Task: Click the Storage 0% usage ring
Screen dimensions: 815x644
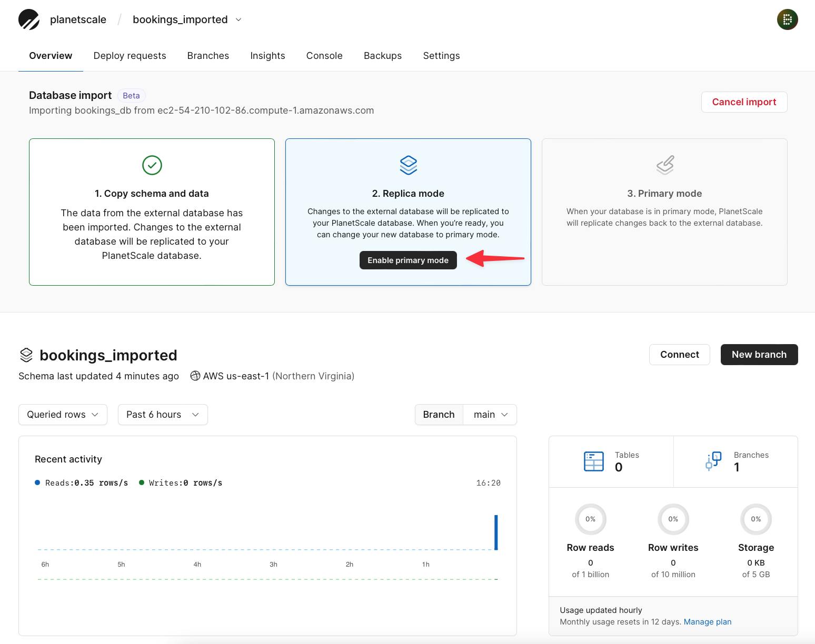Action: click(x=756, y=519)
